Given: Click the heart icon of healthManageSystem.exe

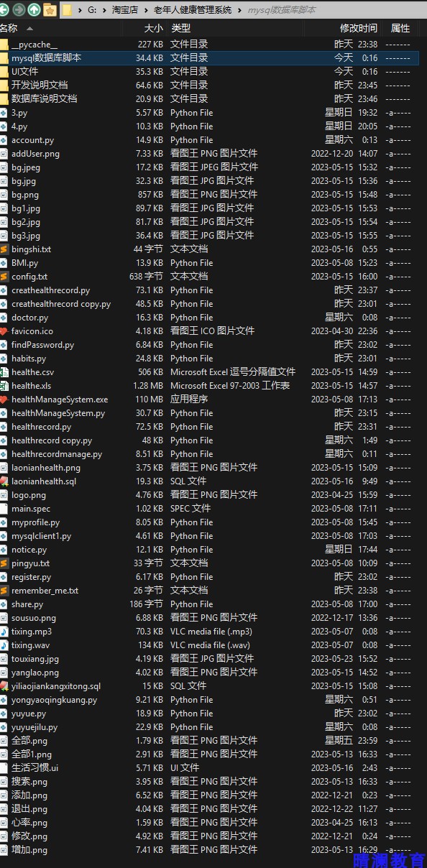Looking at the screenshot, I should point(4,400).
